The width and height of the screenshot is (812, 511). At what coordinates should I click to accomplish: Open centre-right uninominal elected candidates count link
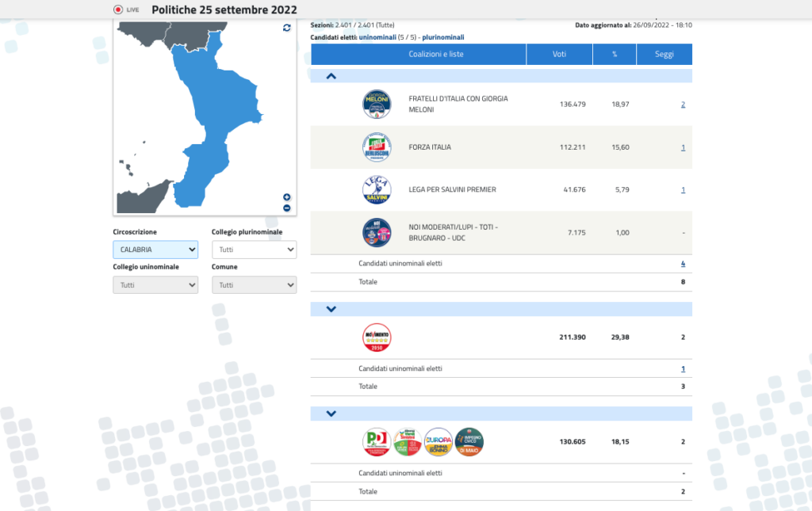pos(683,264)
